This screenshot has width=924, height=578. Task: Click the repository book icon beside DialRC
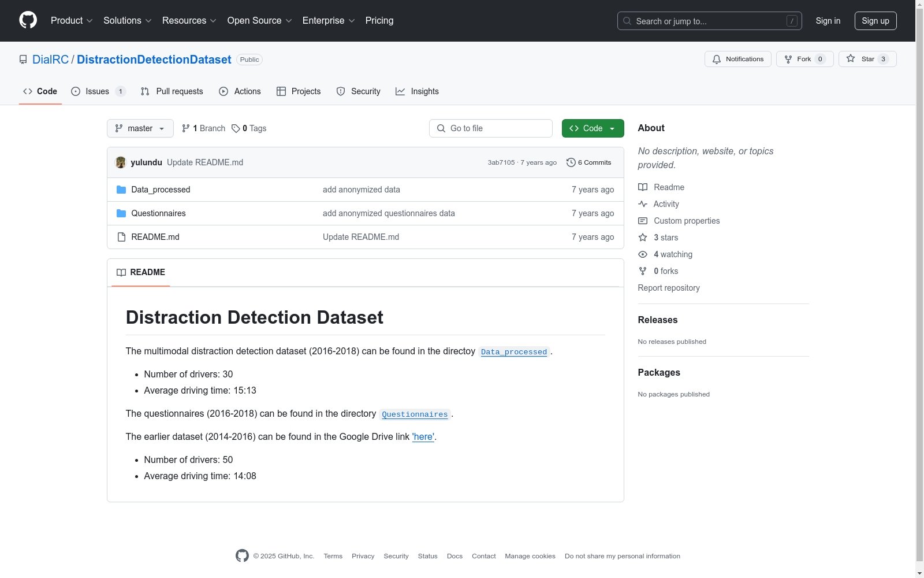pyautogui.click(x=23, y=60)
